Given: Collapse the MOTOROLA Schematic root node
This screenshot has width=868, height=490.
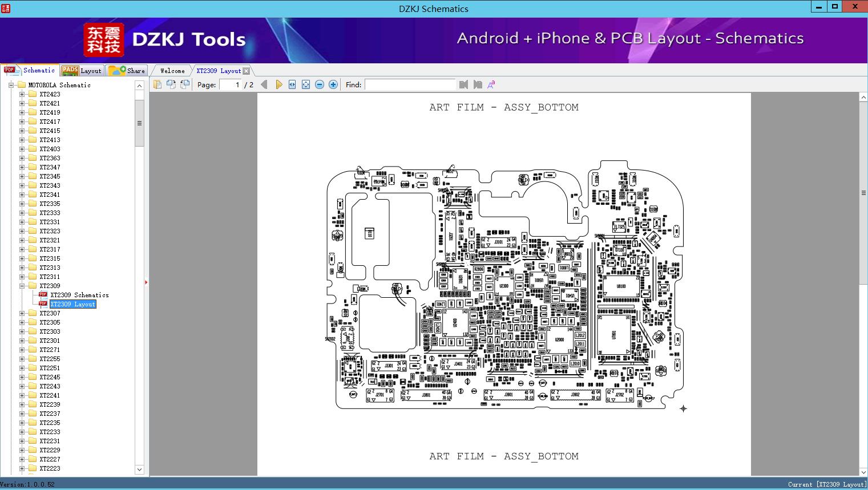Looking at the screenshot, I should click(x=11, y=85).
